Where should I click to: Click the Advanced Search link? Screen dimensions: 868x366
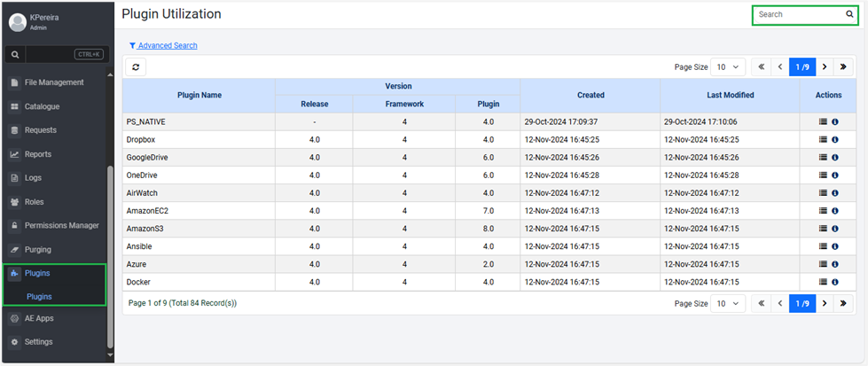tap(168, 45)
